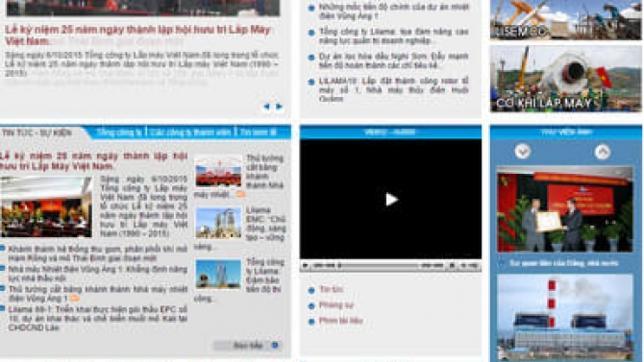644x362 pixels.
Task: Click 'Lilama EMC' article thumbnail
Action: click(x=218, y=223)
